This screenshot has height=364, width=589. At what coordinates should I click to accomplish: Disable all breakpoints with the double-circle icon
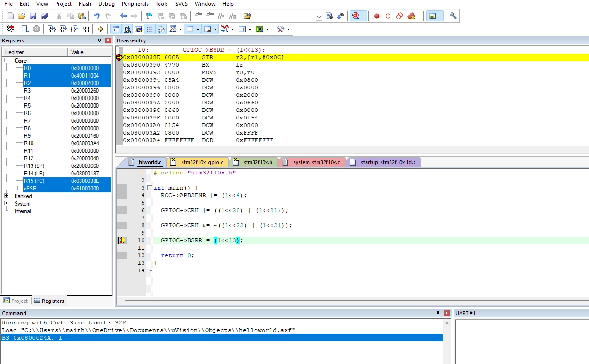pyautogui.click(x=399, y=16)
